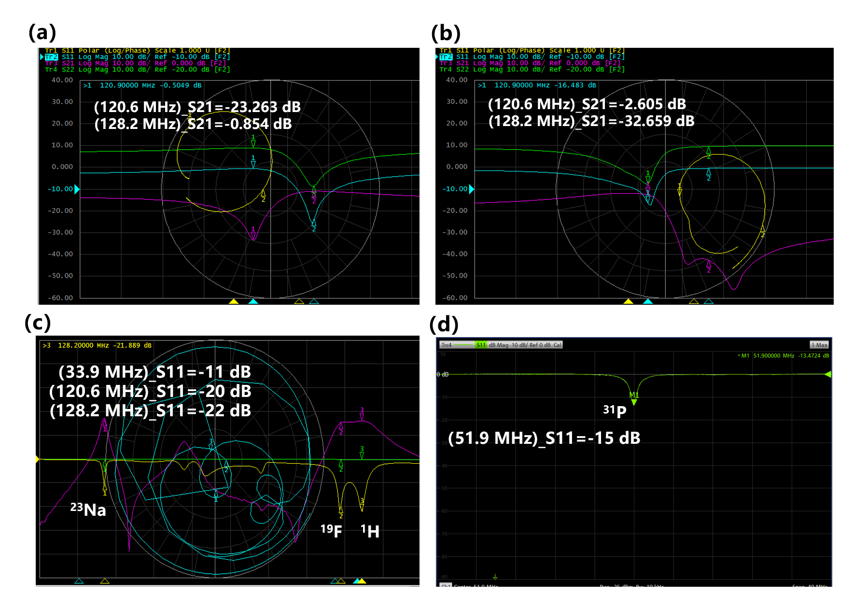This screenshot has height=608, width=868.
Task: Click the cyan reference level arrow in panel (b)
Action: click(x=472, y=189)
